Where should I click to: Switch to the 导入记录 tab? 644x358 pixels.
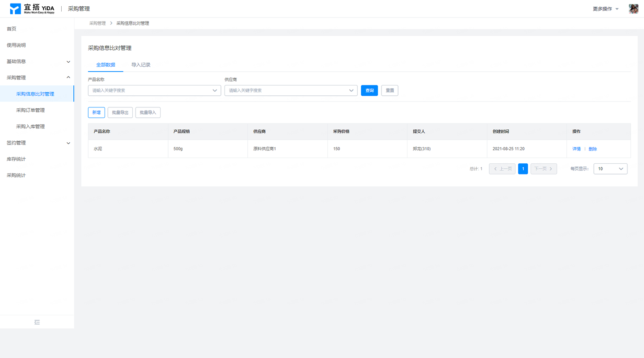tap(141, 65)
